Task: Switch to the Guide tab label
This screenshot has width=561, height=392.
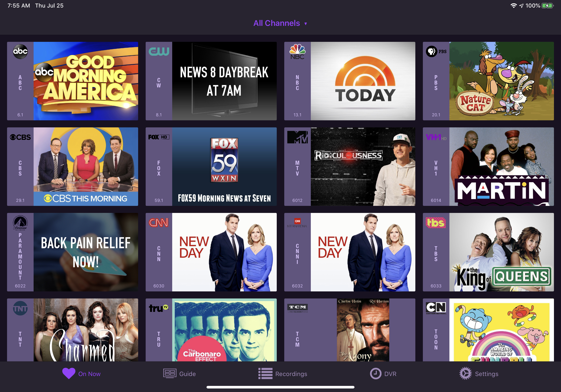Action: pos(188,374)
